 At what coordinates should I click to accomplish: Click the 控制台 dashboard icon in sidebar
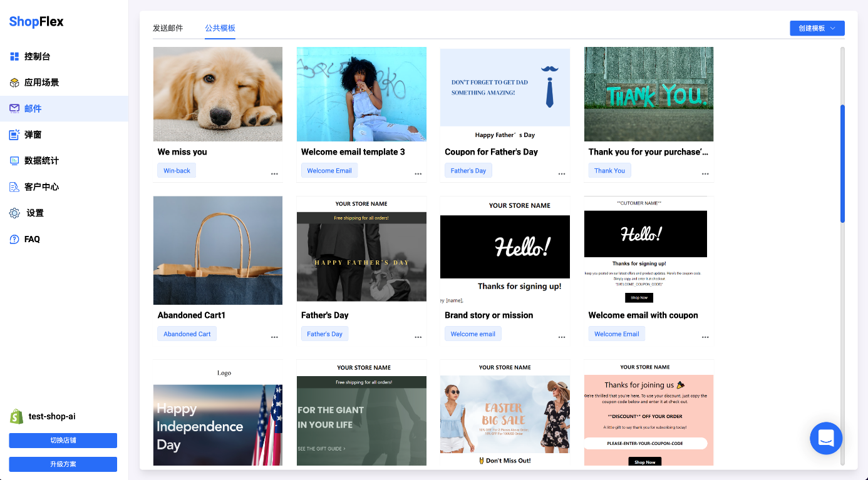14,56
